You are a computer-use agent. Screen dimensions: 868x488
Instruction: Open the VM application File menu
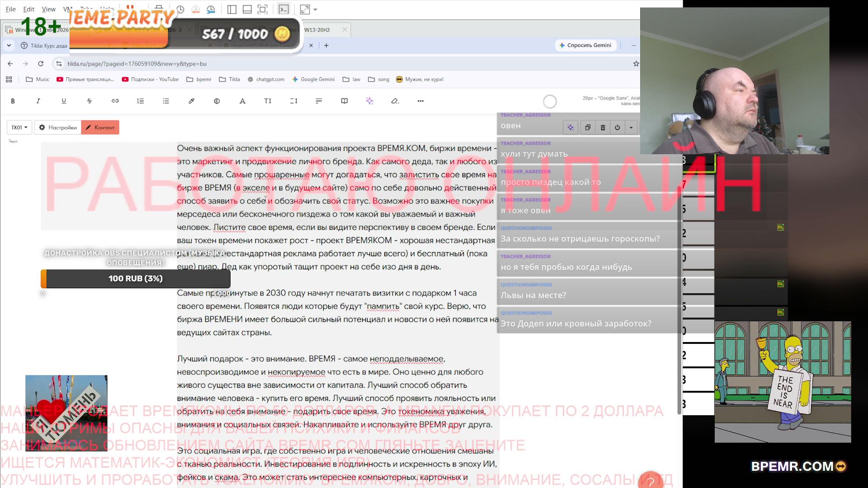(11, 9)
